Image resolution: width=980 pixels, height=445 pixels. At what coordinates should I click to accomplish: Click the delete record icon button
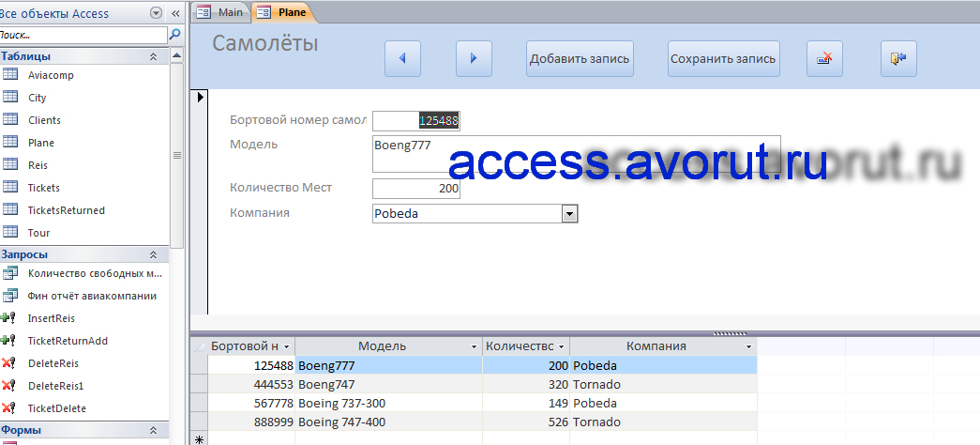pos(824,59)
